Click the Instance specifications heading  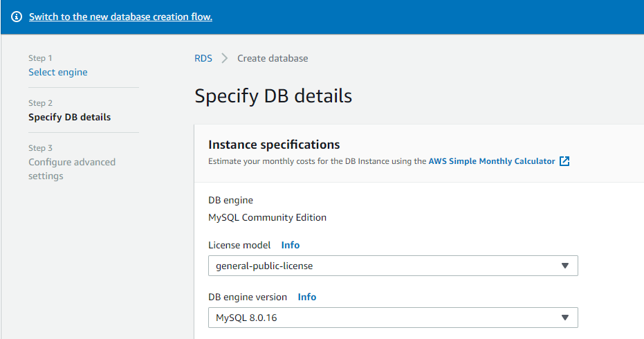(274, 145)
